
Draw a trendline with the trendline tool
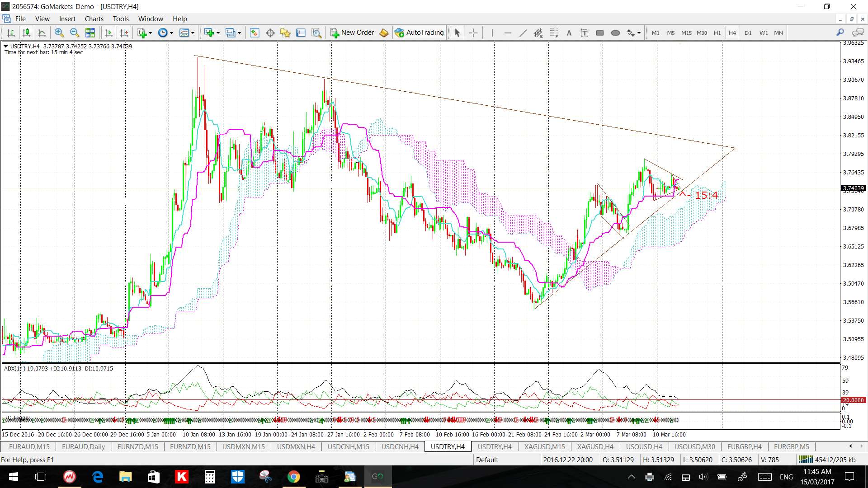pos(523,33)
